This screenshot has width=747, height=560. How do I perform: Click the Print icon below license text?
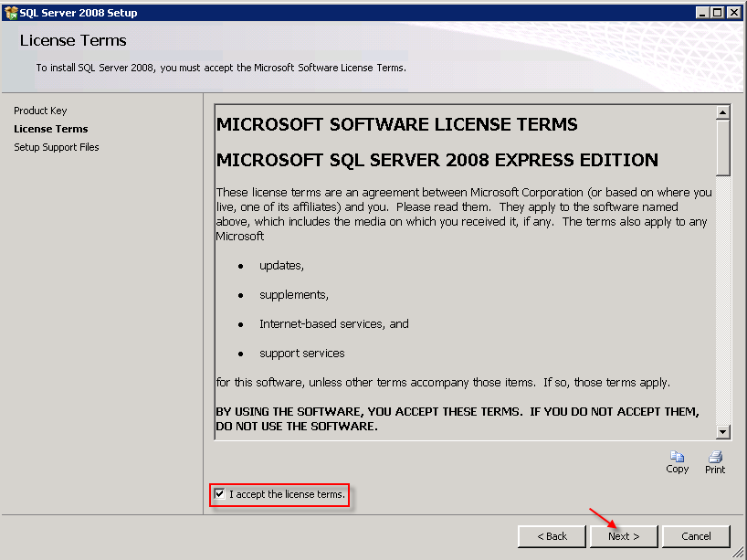point(715,457)
